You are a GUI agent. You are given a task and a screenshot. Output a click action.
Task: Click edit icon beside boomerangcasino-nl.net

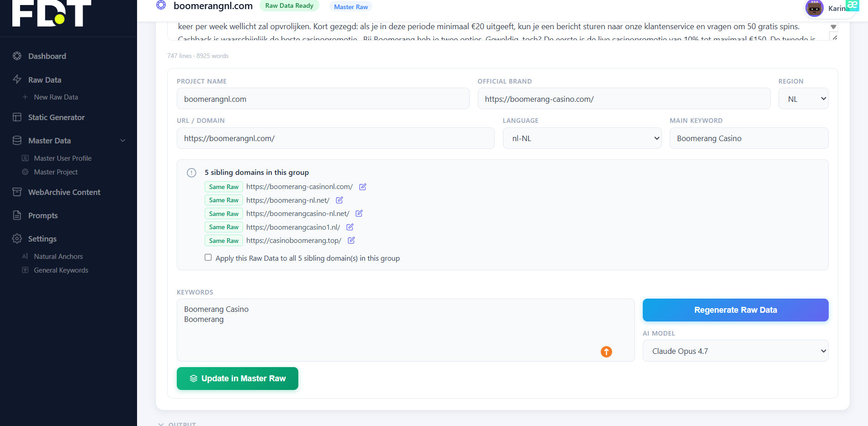click(359, 213)
